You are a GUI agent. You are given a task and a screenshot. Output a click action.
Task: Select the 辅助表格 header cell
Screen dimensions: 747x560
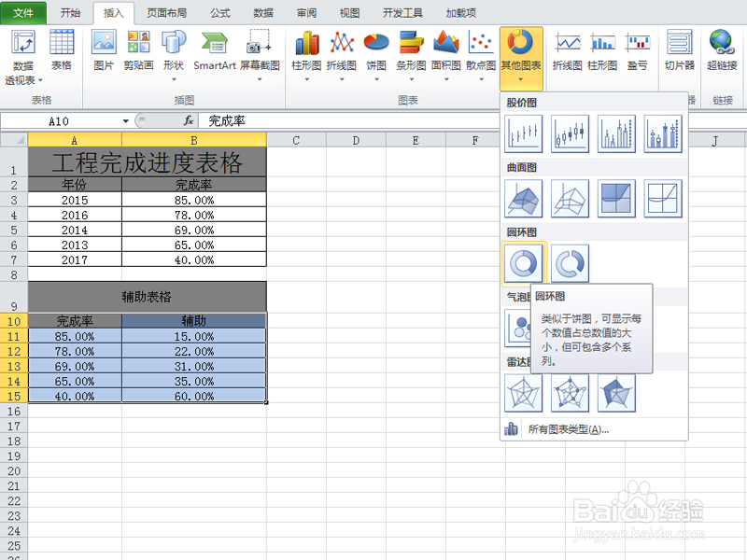click(148, 297)
